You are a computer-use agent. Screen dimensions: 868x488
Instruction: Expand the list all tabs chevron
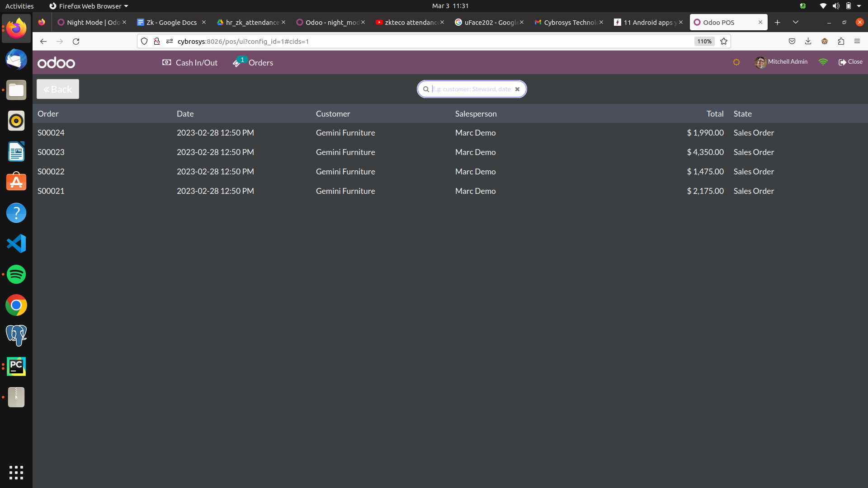click(x=796, y=22)
